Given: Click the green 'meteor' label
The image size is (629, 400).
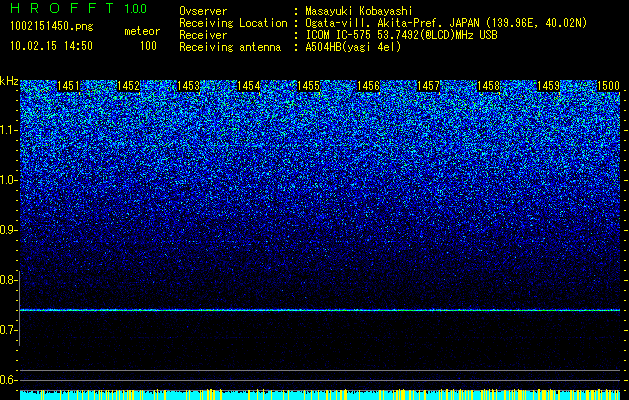Looking at the screenshot, I should coord(142,31).
